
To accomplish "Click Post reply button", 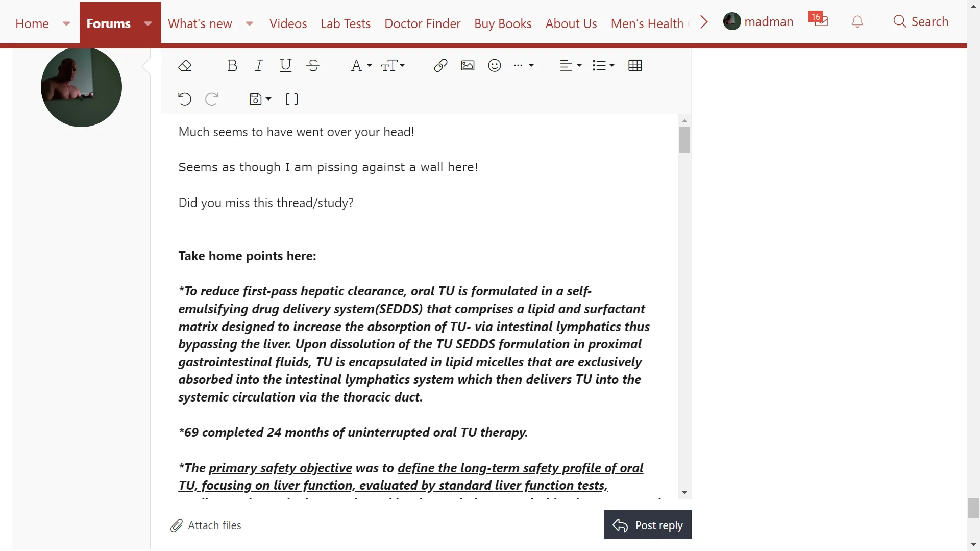I will pos(648,525).
